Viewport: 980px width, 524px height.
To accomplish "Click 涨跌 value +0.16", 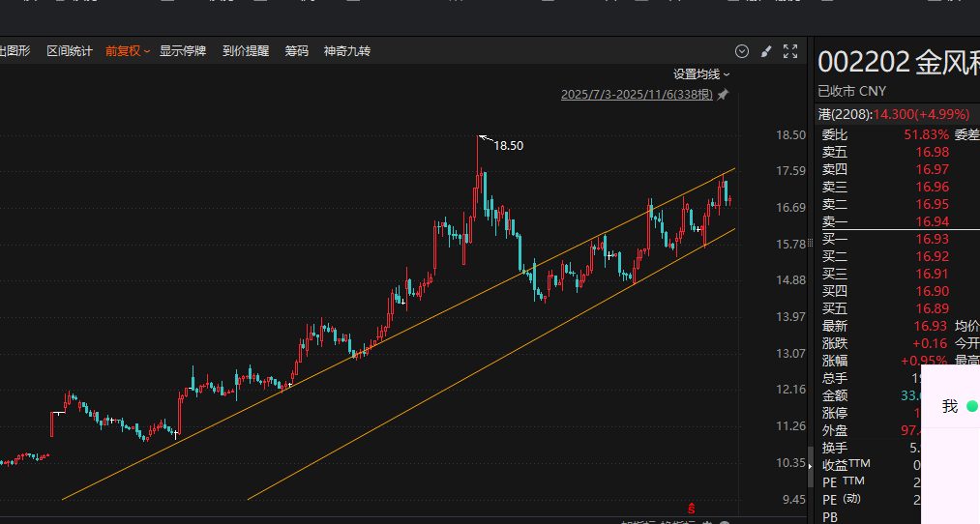I will (x=930, y=343).
